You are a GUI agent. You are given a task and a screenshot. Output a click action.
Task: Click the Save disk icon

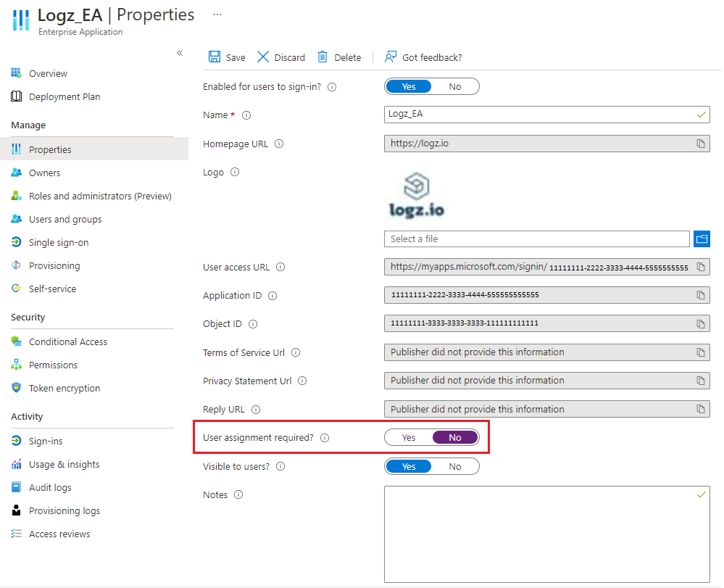215,57
